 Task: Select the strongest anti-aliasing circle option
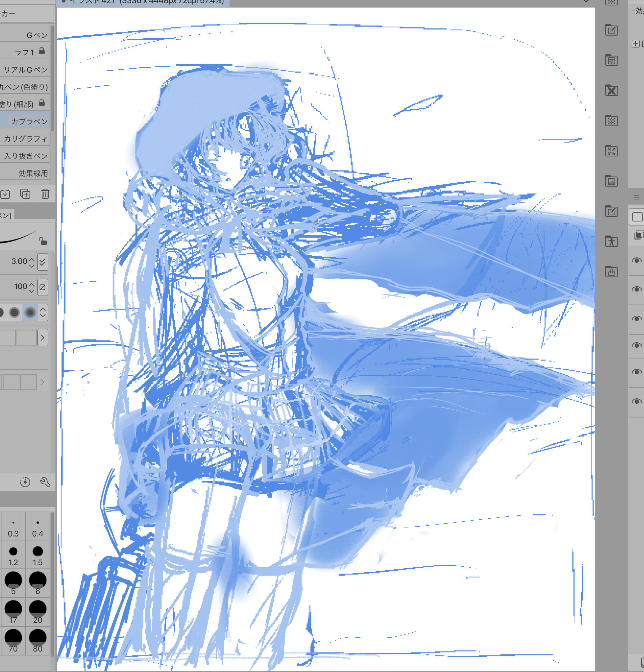[x=30, y=312]
